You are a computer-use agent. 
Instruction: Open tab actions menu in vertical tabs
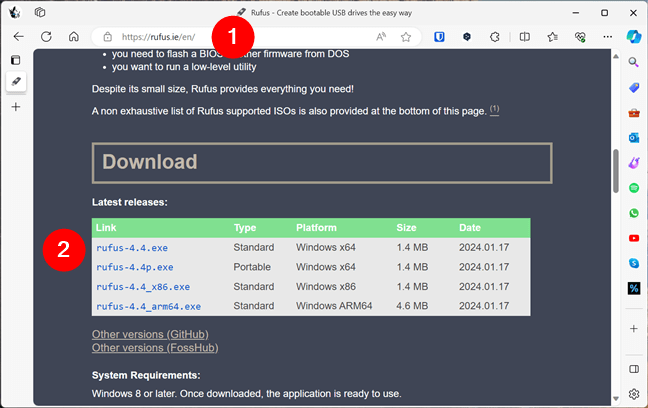pos(16,60)
